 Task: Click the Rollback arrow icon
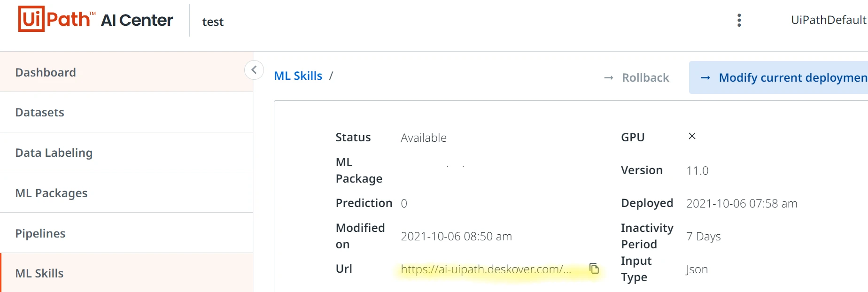609,77
